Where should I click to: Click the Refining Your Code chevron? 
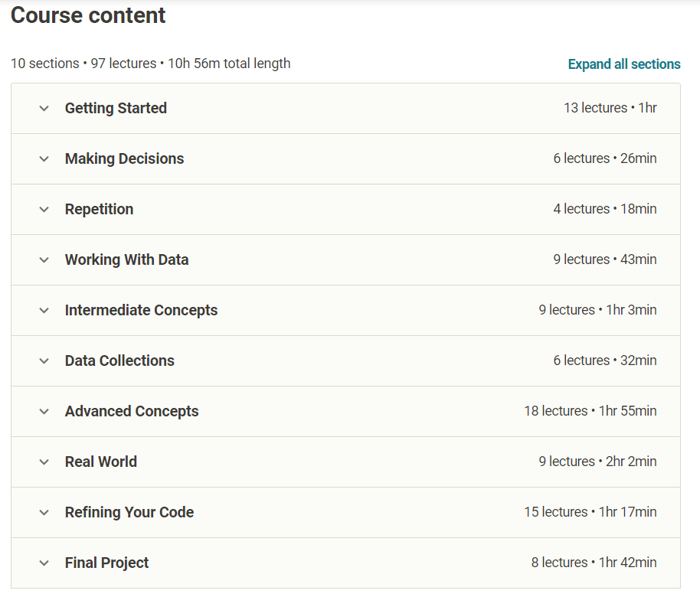click(44, 513)
